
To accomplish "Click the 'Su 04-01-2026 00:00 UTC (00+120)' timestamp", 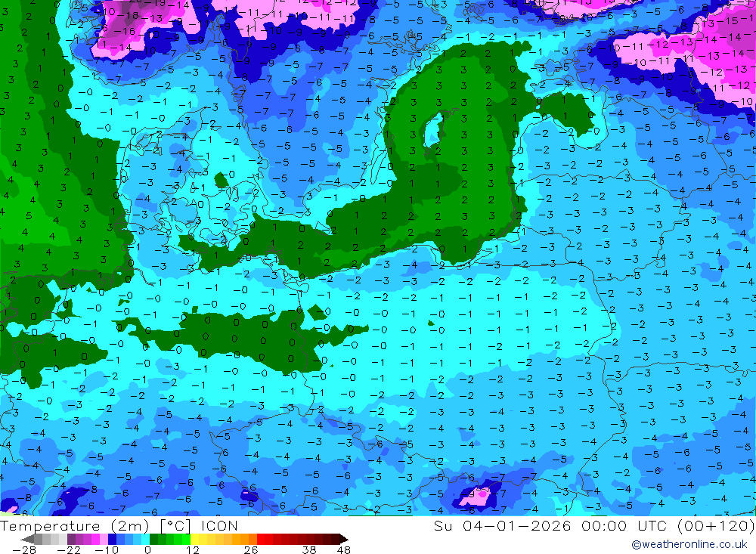I will click(594, 525).
